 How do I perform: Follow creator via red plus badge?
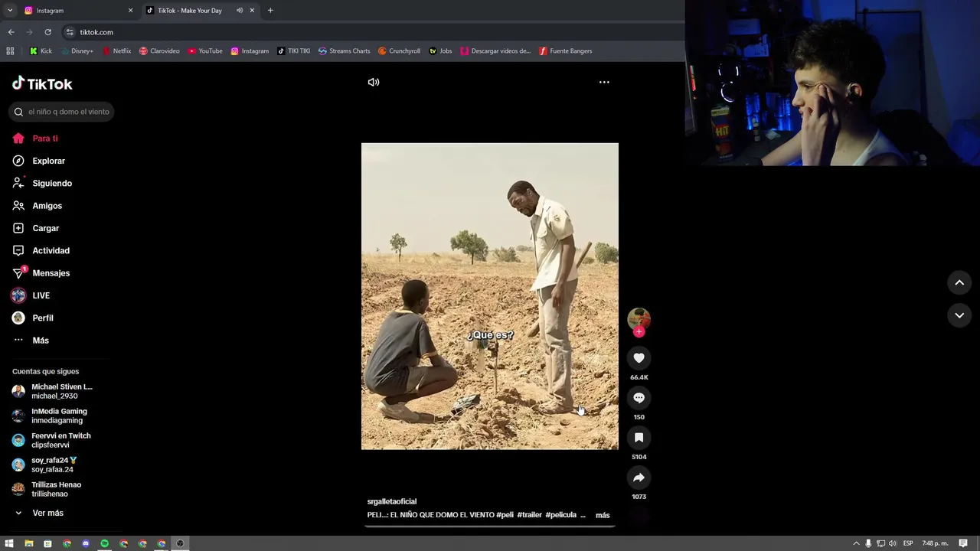pyautogui.click(x=639, y=331)
